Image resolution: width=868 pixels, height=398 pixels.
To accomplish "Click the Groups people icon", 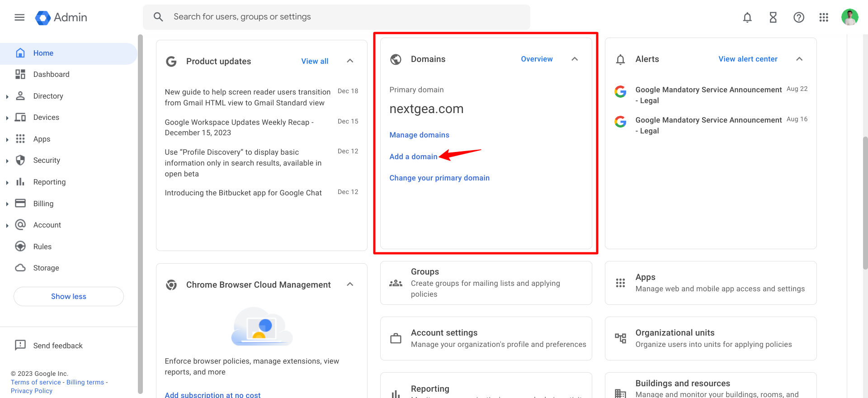I will [x=396, y=283].
